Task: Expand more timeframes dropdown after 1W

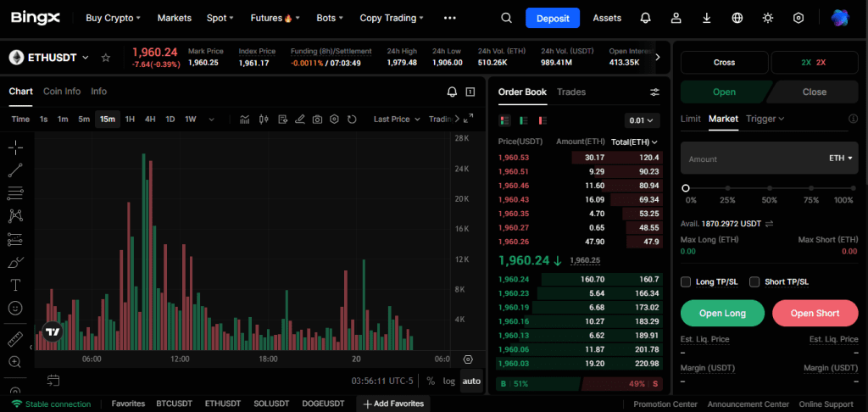Action: coord(211,119)
